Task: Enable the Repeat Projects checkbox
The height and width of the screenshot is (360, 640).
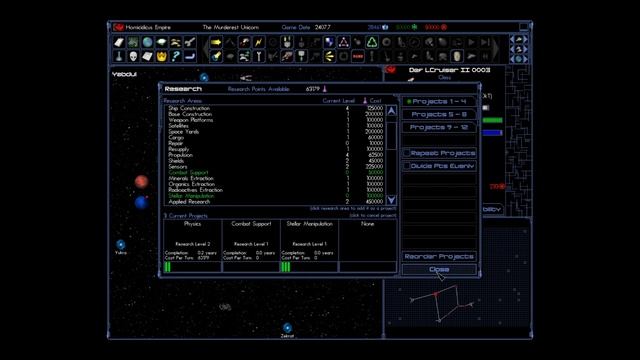Action: click(407, 153)
